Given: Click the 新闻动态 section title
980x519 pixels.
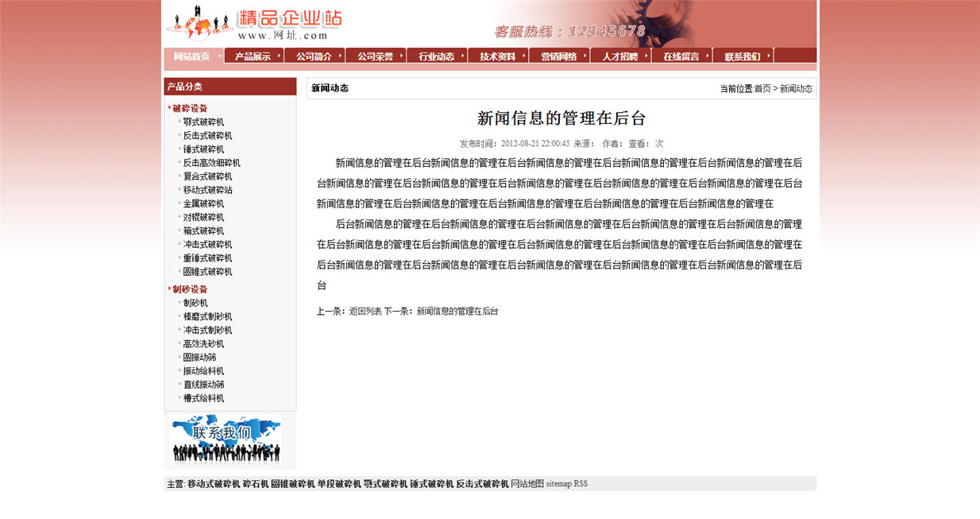Looking at the screenshot, I should (330, 88).
